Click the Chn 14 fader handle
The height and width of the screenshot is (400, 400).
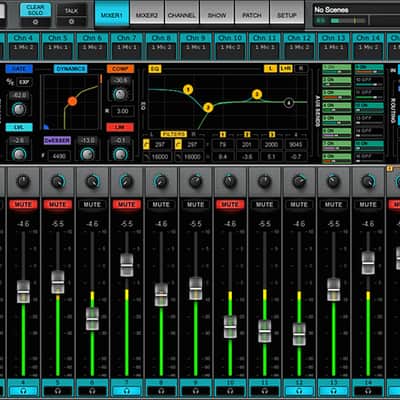click(368, 263)
